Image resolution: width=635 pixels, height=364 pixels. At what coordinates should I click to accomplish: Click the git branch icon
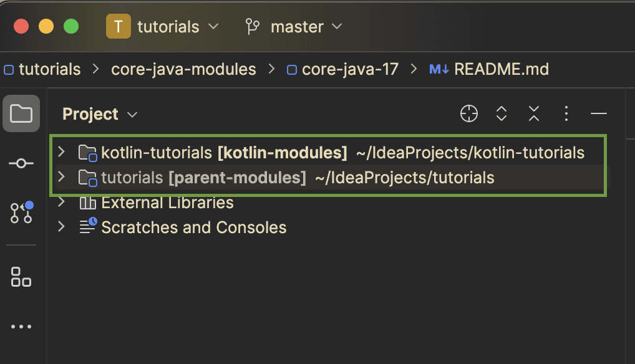point(252,27)
